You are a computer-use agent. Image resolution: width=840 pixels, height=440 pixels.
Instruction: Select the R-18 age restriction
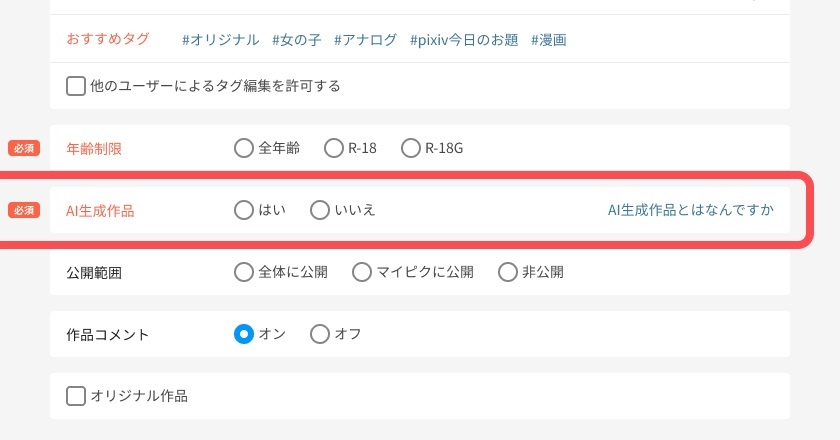(334, 148)
